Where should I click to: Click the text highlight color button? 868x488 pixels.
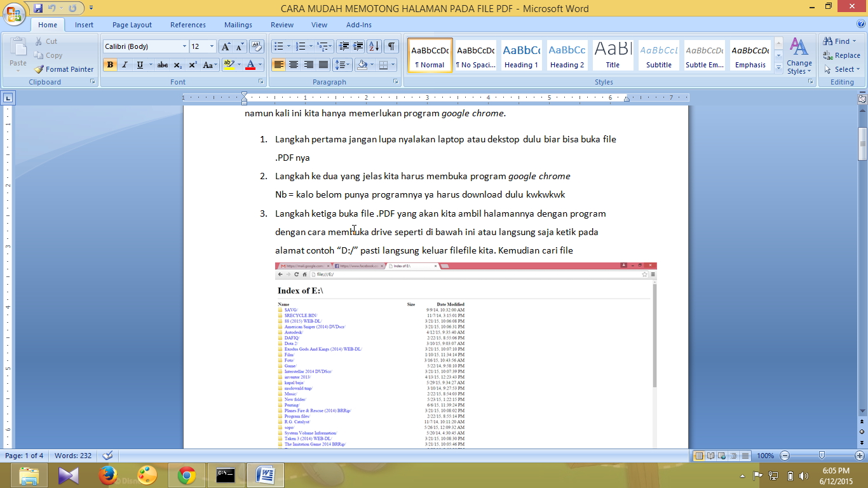229,65
